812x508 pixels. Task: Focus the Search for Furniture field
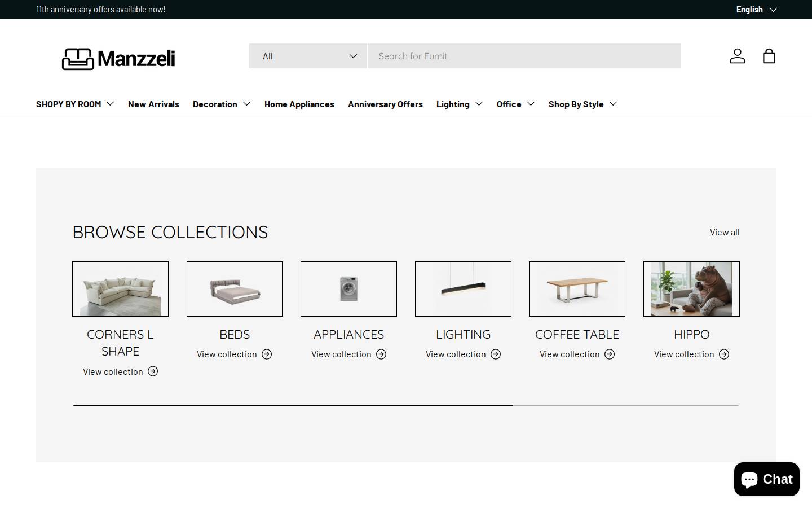(524, 56)
